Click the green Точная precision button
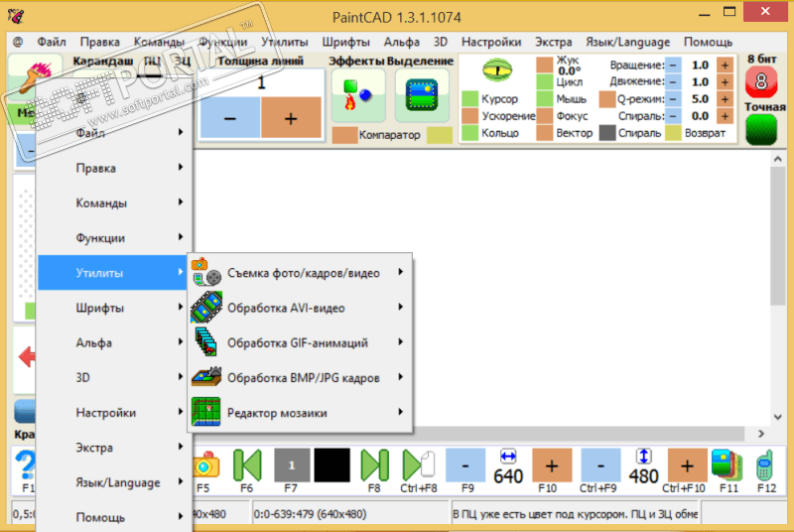 coord(760,130)
